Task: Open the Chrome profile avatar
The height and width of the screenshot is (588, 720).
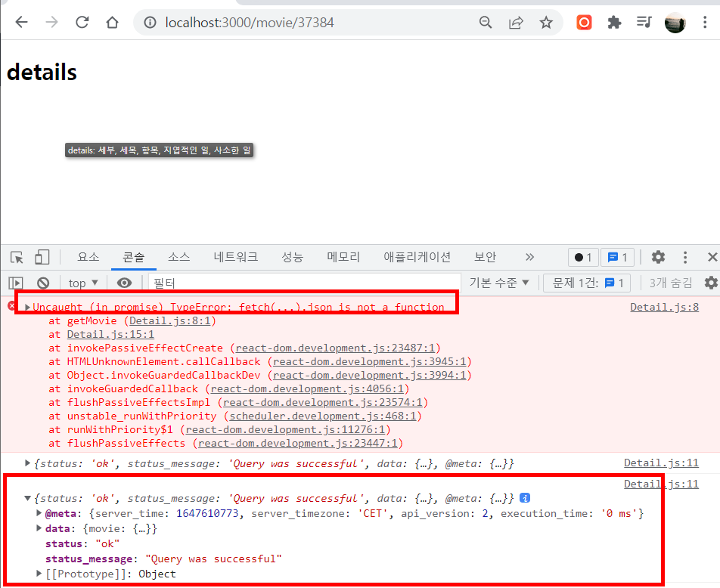Action: coord(675,23)
